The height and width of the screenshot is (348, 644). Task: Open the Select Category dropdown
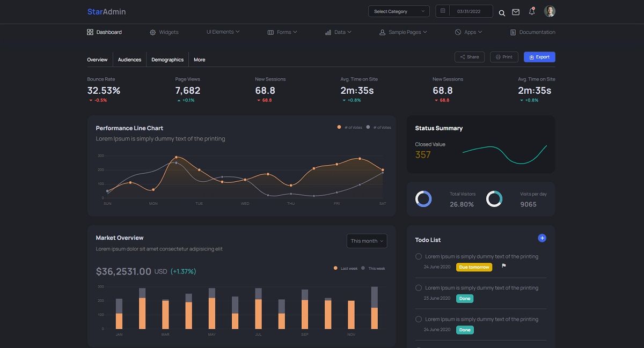pos(399,11)
